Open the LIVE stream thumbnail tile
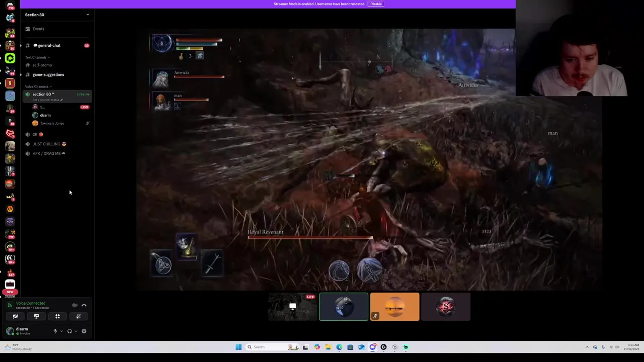644x362 pixels. 292,307
